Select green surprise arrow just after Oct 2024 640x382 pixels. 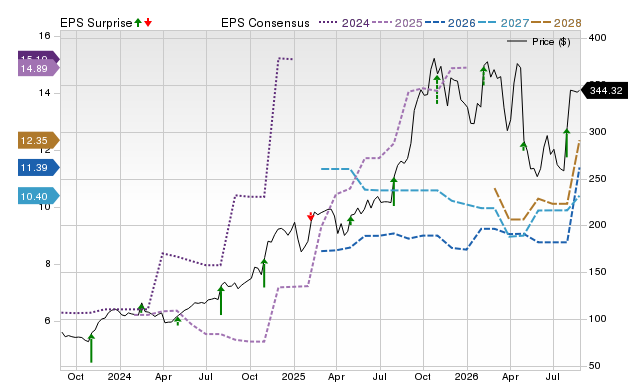pyautogui.click(x=264, y=273)
